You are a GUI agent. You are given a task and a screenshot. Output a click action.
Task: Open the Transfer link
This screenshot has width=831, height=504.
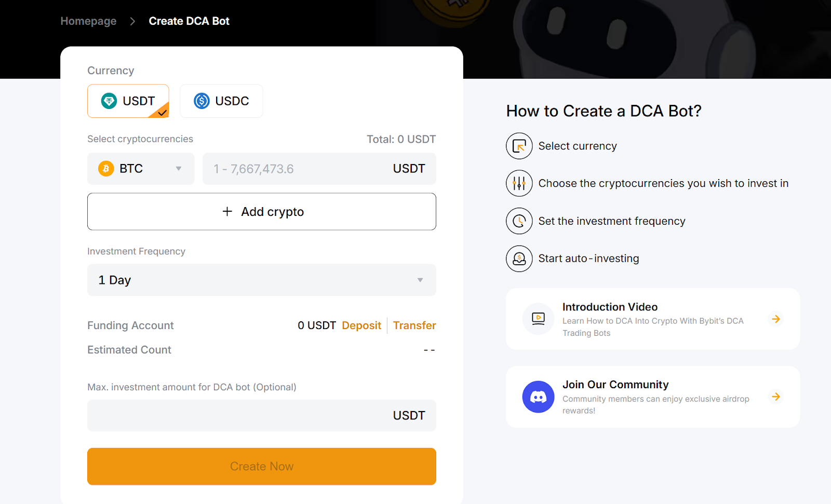click(x=414, y=325)
